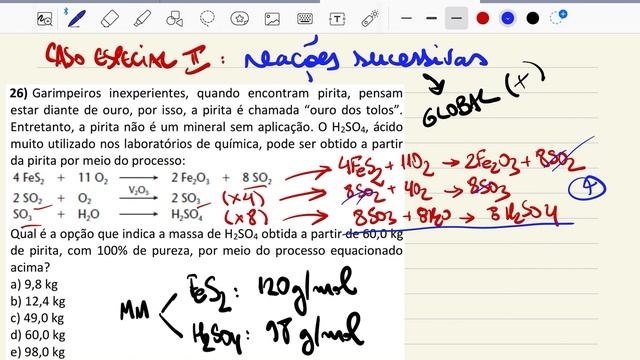Choose the medium stroke width
Image resolution: width=640 pixels, height=360 pixels.
coord(431,18)
